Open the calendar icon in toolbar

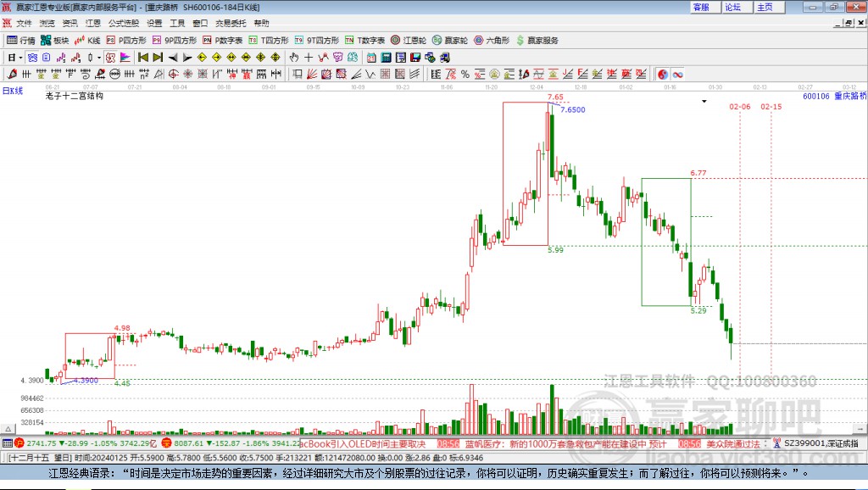[x=371, y=58]
